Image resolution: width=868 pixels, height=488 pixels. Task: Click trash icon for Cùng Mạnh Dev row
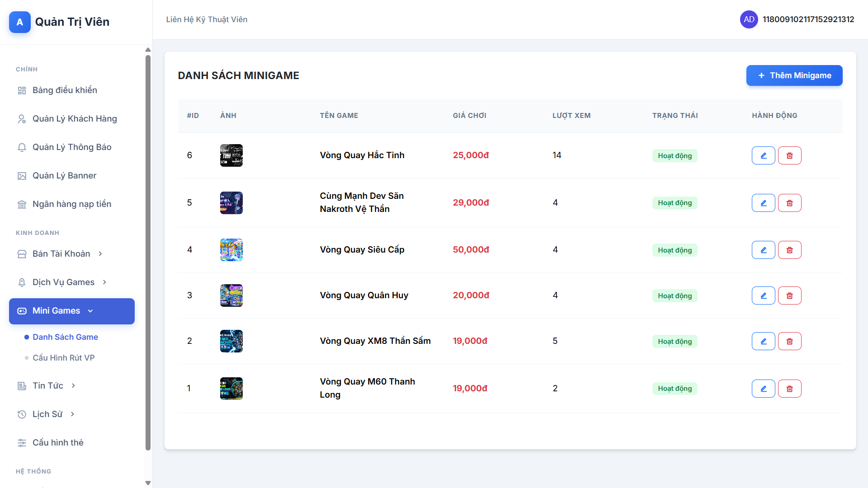pos(789,203)
